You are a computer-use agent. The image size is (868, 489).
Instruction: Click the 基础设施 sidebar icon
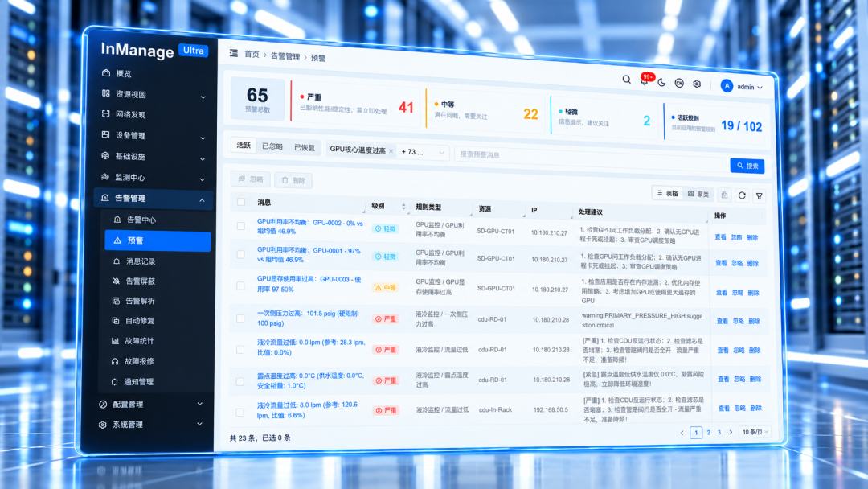[105, 155]
